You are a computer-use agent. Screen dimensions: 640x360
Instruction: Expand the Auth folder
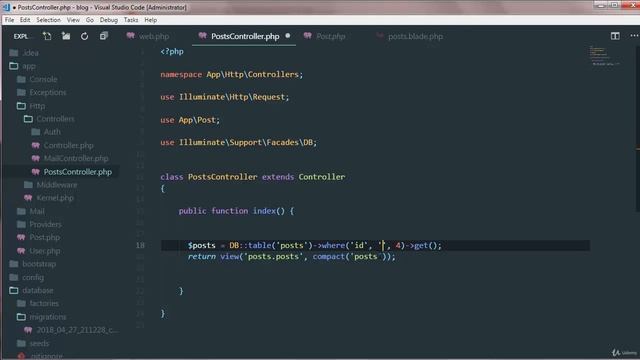[x=52, y=132]
